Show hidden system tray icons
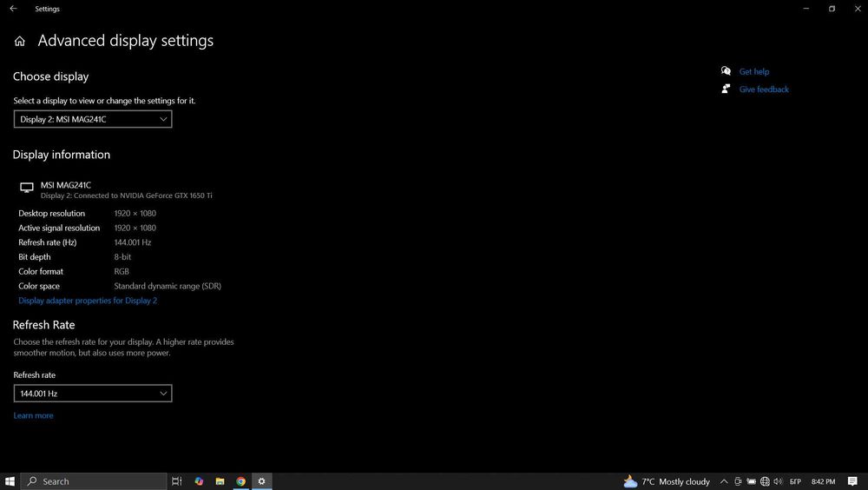 [x=724, y=481]
